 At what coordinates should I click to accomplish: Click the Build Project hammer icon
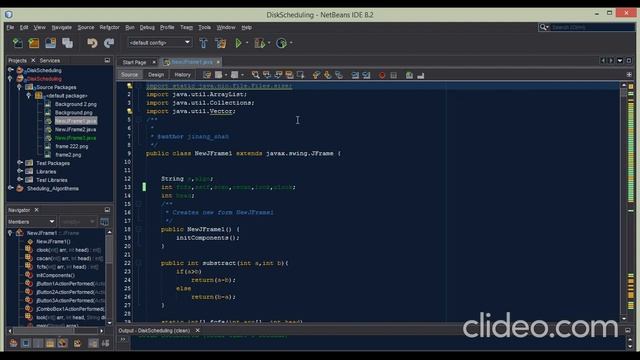203,43
